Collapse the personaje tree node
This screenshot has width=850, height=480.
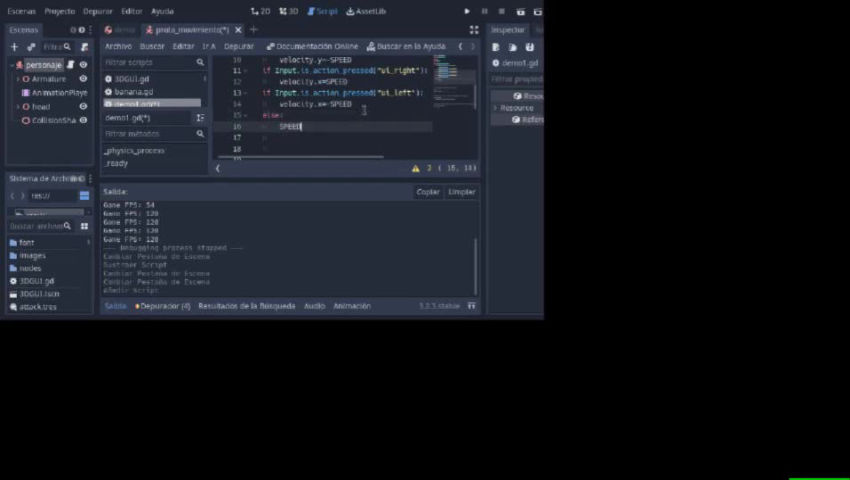click(12, 65)
